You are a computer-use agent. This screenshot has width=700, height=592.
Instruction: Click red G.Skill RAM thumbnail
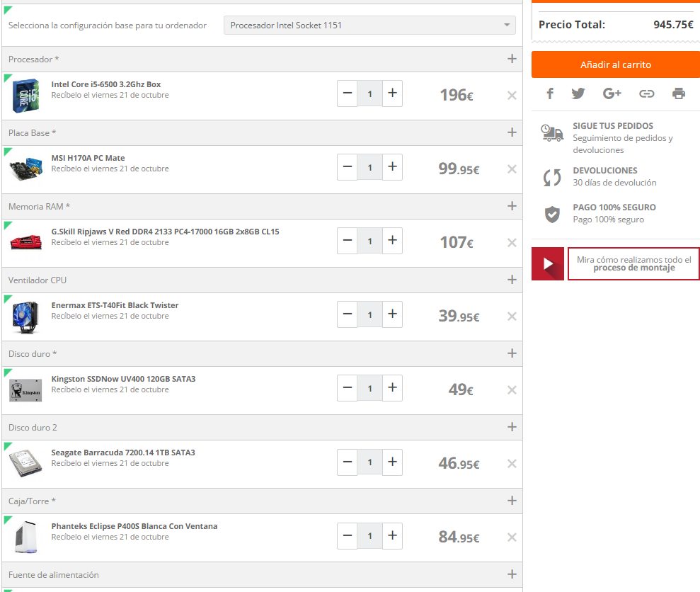[26, 241]
